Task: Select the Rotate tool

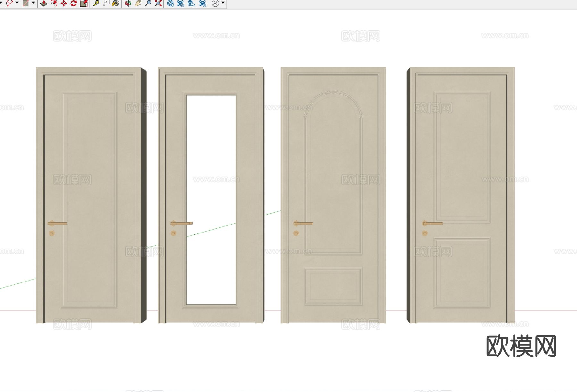Action: [74, 3]
